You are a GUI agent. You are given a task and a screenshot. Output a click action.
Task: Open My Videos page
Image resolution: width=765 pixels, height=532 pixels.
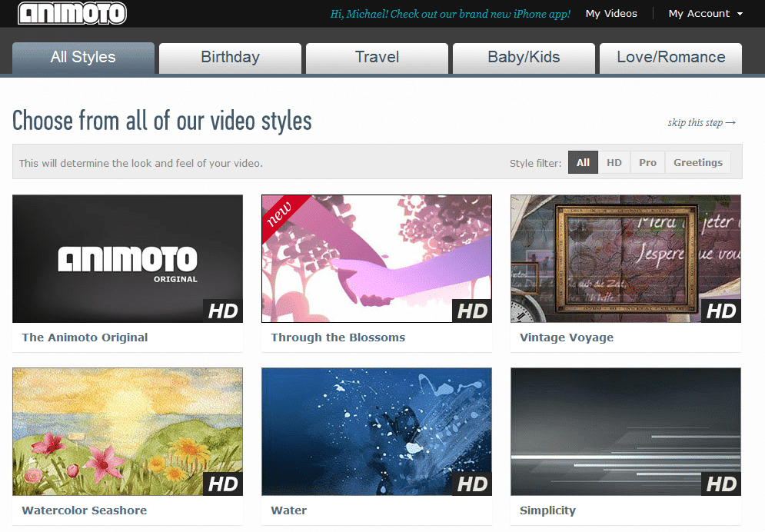coord(611,14)
